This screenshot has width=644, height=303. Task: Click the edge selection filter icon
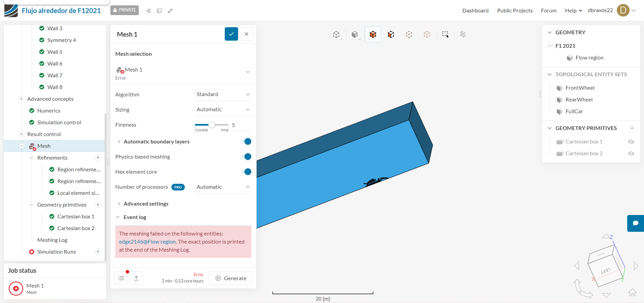tap(409, 34)
